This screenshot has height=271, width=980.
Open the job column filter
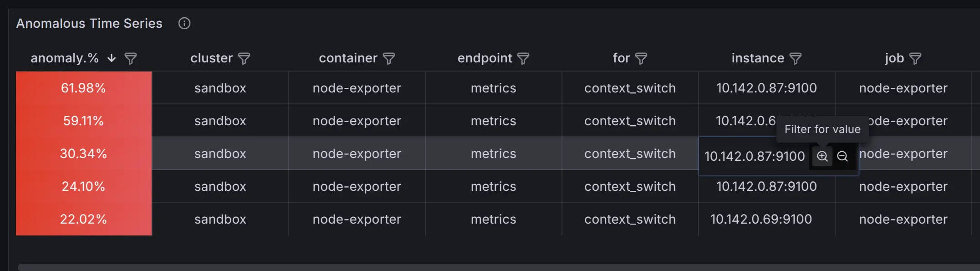(915, 59)
